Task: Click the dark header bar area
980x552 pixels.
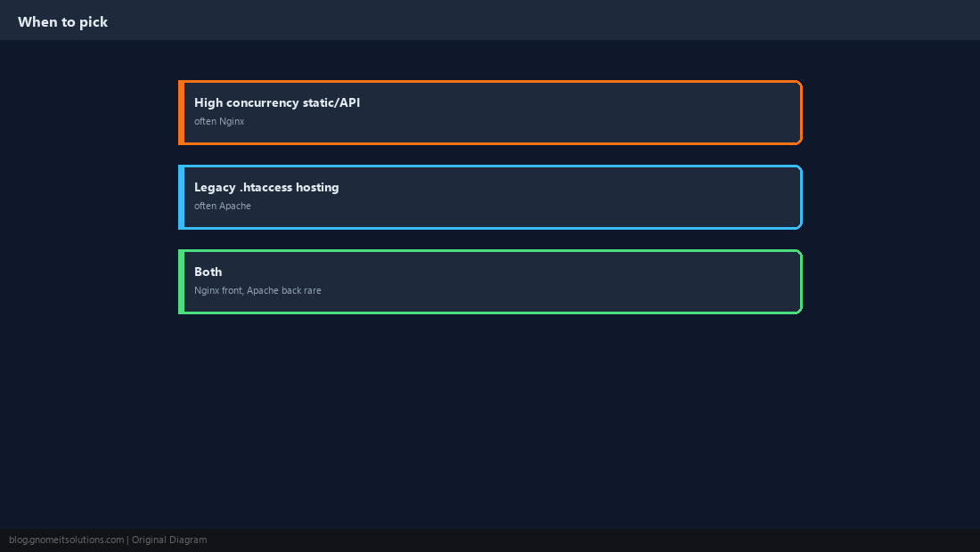Action: 490,20
